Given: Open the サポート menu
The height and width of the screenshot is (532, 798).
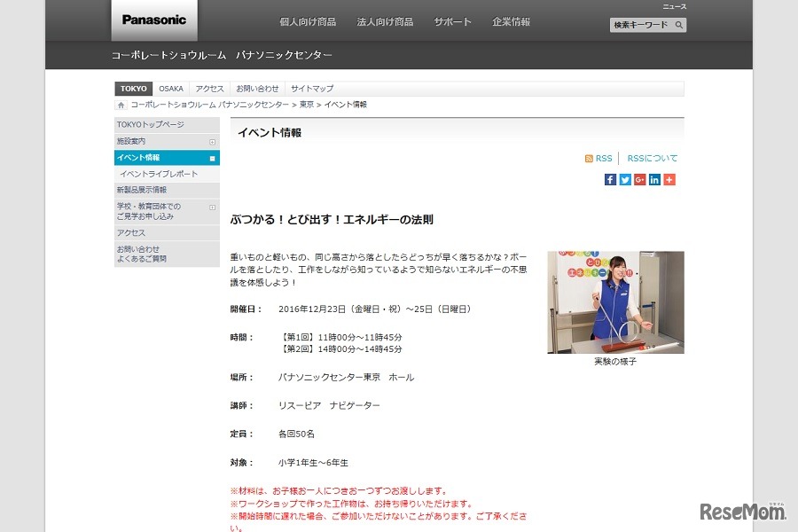Looking at the screenshot, I should pos(452,22).
